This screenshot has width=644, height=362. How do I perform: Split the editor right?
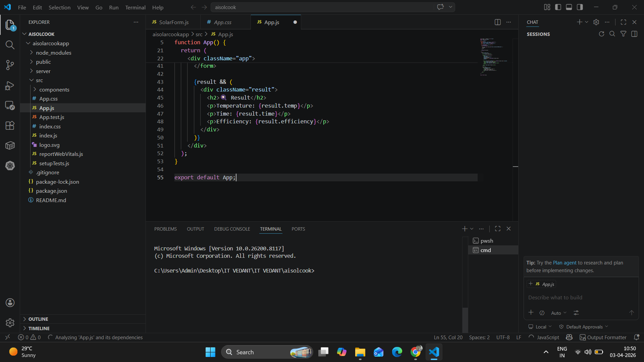click(x=497, y=22)
